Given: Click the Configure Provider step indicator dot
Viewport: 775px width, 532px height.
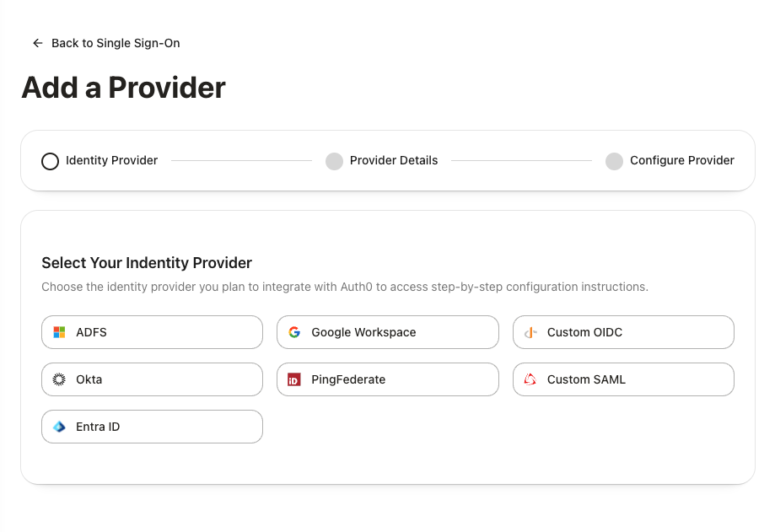Looking at the screenshot, I should point(614,160).
